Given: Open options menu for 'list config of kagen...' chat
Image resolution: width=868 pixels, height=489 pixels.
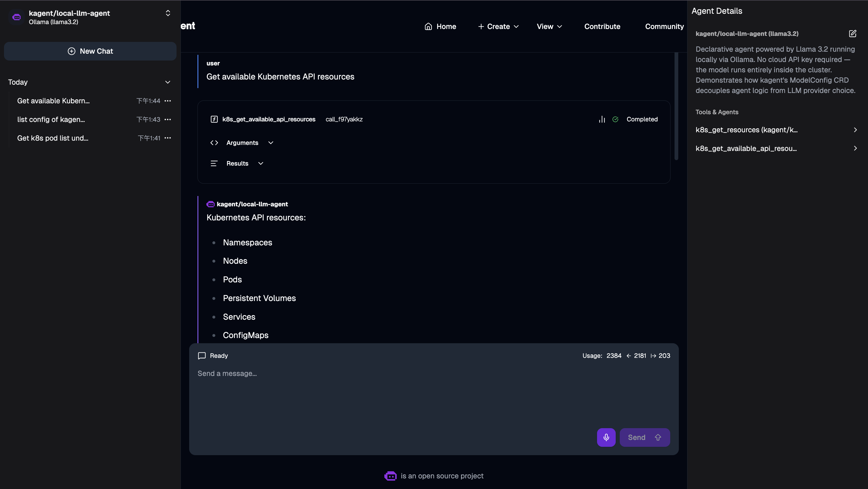Looking at the screenshot, I should pyautogui.click(x=168, y=119).
